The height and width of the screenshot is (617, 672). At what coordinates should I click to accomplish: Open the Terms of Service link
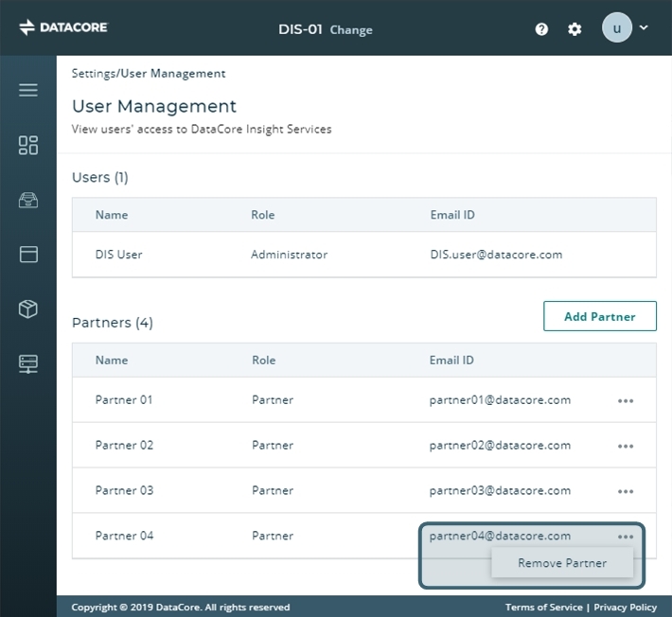pos(543,608)
